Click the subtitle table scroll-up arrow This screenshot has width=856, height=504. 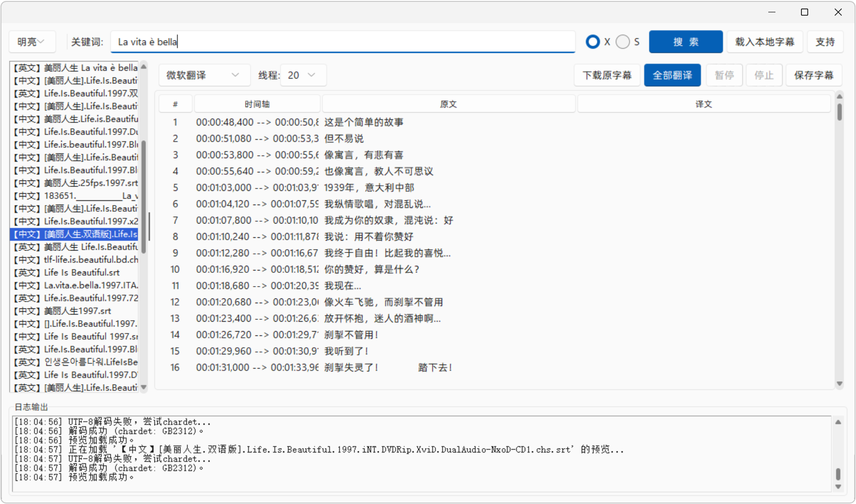tap(839, 97)
